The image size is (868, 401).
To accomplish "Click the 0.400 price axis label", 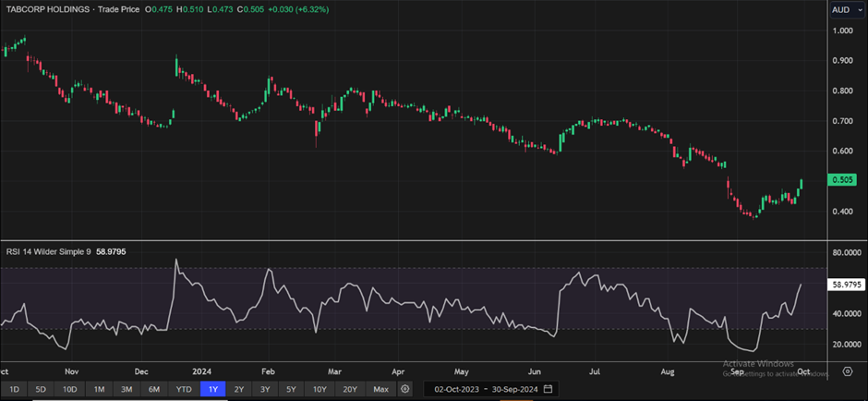I will (x=843, y=212).
